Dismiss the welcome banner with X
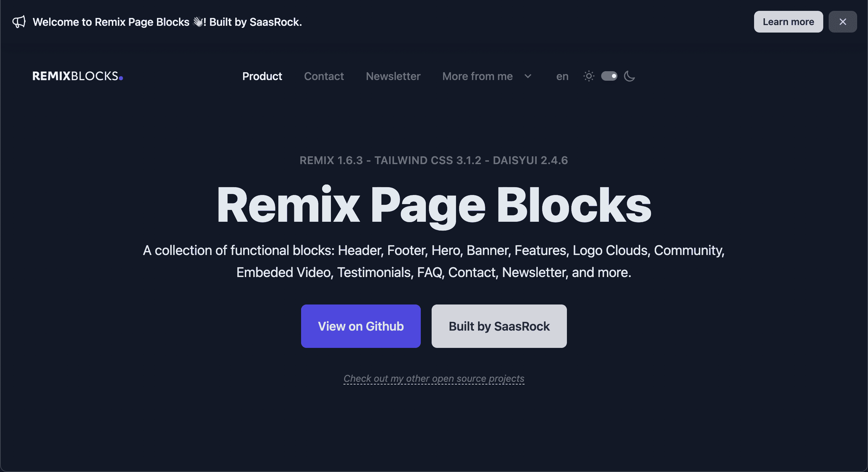The height and width of the screenshot is (472, 868). click(843, 22)
